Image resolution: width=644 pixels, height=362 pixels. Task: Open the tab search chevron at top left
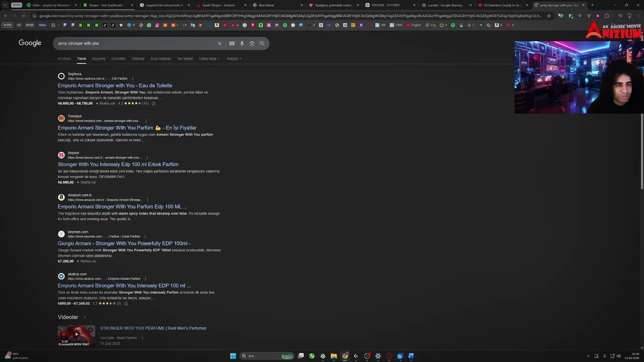(x=6, y=5)
